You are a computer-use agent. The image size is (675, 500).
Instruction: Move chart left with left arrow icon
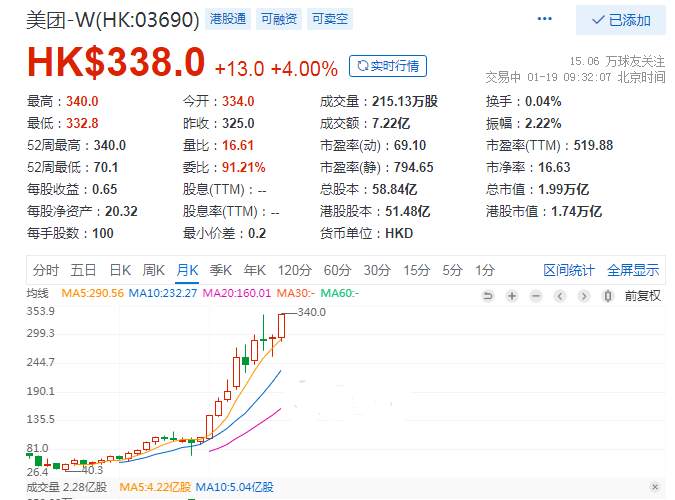[560, 296]
